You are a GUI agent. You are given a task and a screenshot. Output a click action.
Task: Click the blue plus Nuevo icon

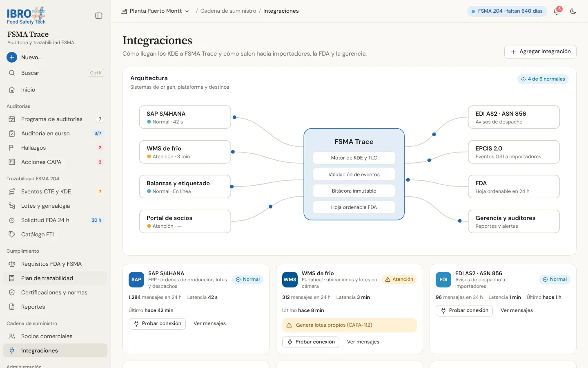[x=12, y=57]
